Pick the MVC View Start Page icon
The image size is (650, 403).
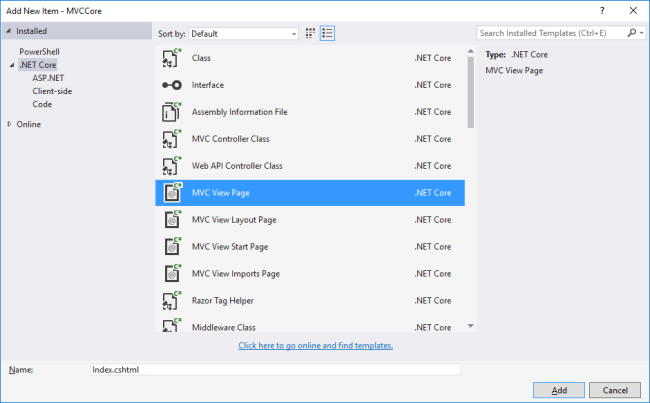tap(170, 246)
